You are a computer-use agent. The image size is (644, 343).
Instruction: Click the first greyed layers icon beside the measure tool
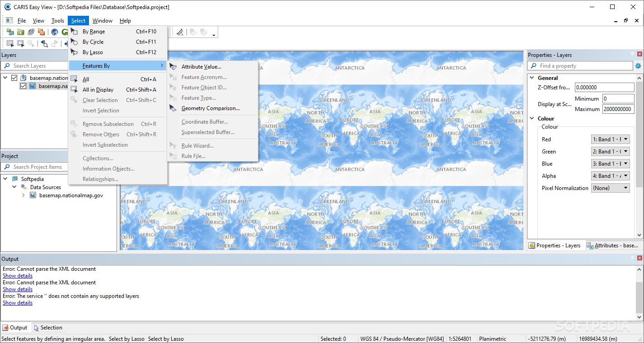click(193, 32)
